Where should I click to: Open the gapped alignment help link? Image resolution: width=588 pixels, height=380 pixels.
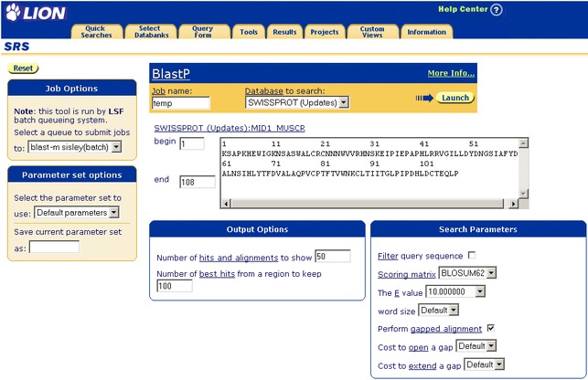pyautogui.click(x=446, y=329)
